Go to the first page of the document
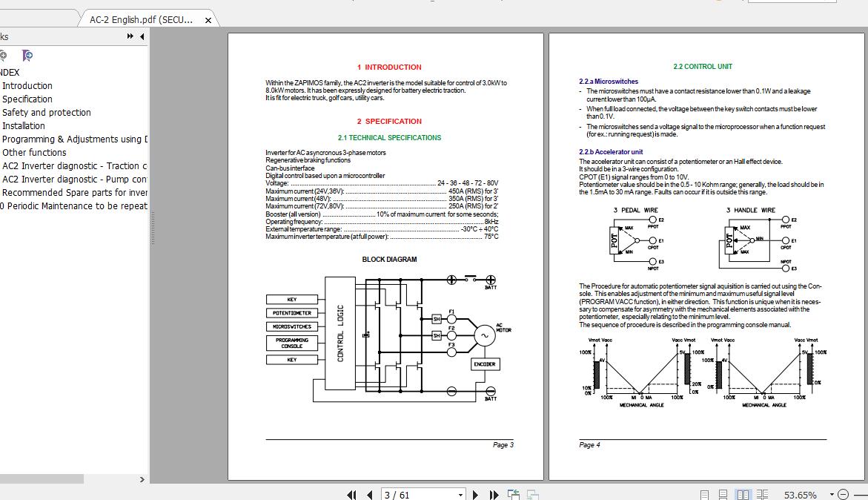Screen dimensions: 868x500 (x=351, y=493)
